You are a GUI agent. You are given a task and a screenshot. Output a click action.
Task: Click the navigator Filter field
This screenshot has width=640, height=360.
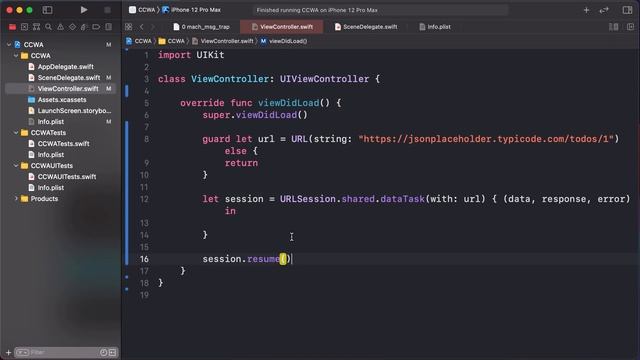pyautogui.click(x=66, y=352)
